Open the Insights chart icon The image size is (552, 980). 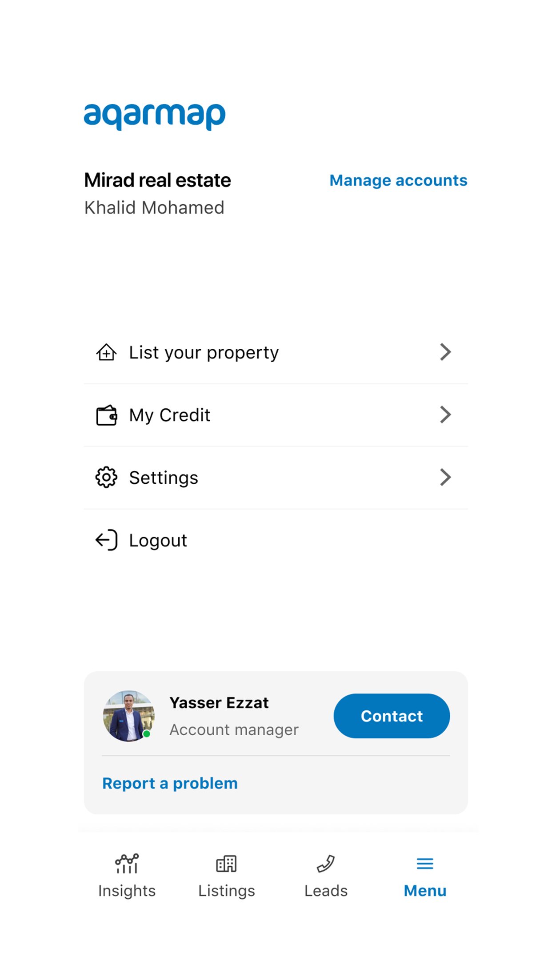point(127,864)
